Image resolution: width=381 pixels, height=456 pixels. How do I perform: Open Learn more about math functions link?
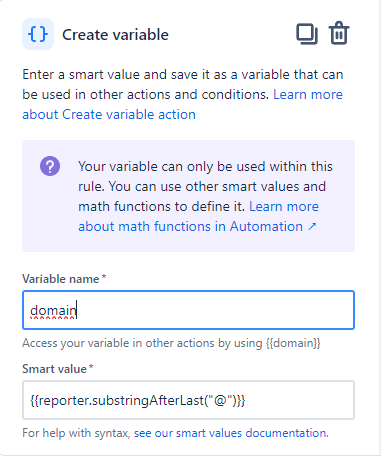[198, 216]
